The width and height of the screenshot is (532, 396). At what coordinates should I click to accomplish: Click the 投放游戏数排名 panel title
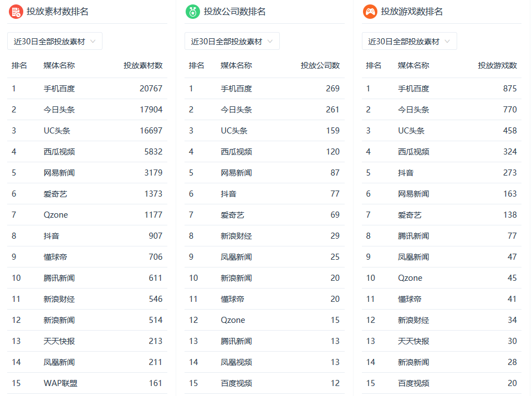pos(412,12)
